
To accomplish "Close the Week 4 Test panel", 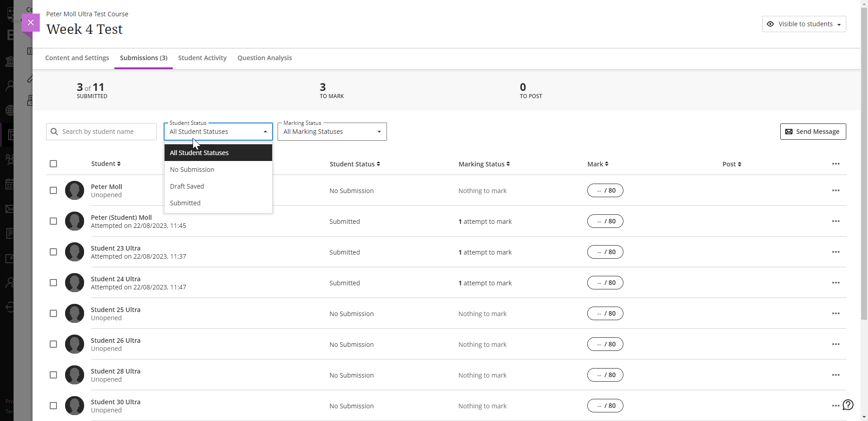I will pos(30,22).
